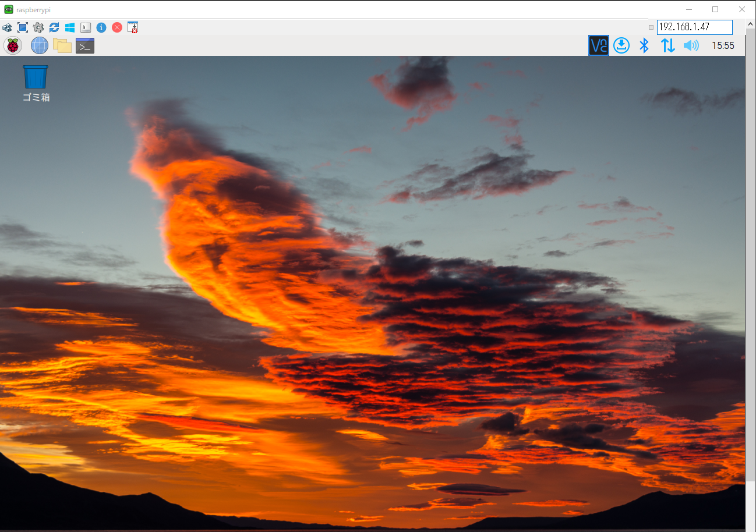The image size is (756, 532).
Task: Open the network connections menu
Action: pyautogui.click(x=667, y=45)
